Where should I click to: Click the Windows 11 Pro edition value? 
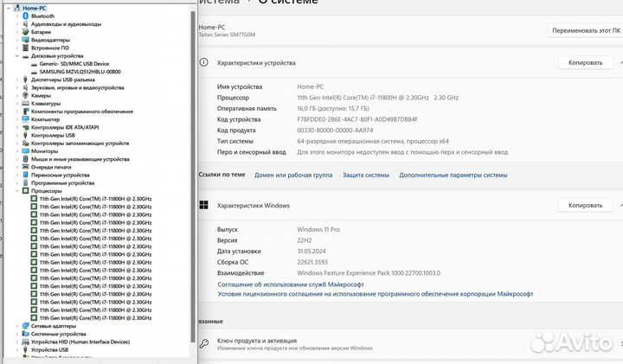click(x=318, y=229)
